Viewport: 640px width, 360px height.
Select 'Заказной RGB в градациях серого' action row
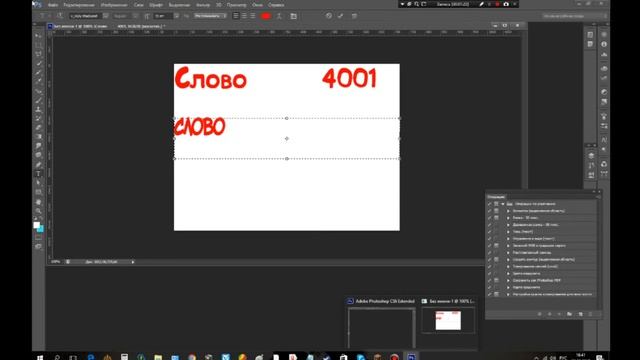pos(543,245)
